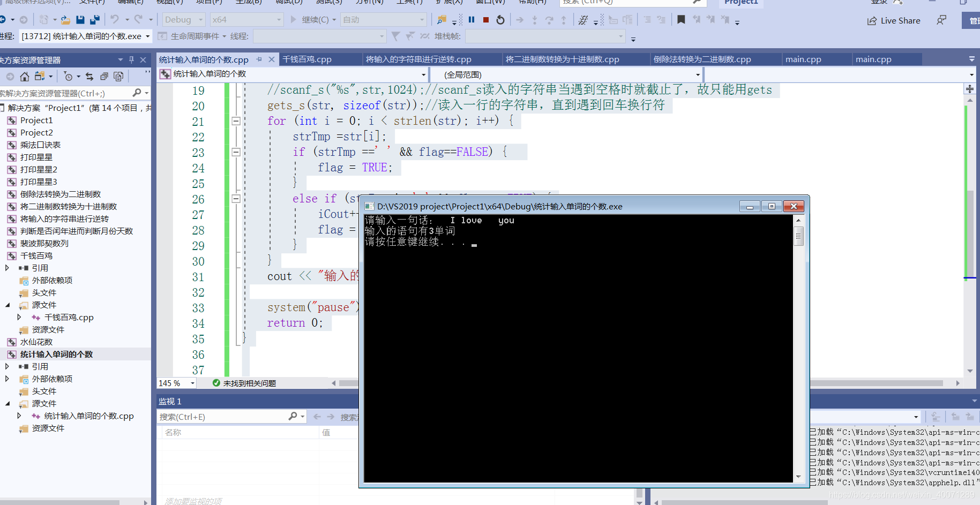Select Project2 in Solution Explorer
The width and height of the screenshot is (980, 505).
point(36,133)
